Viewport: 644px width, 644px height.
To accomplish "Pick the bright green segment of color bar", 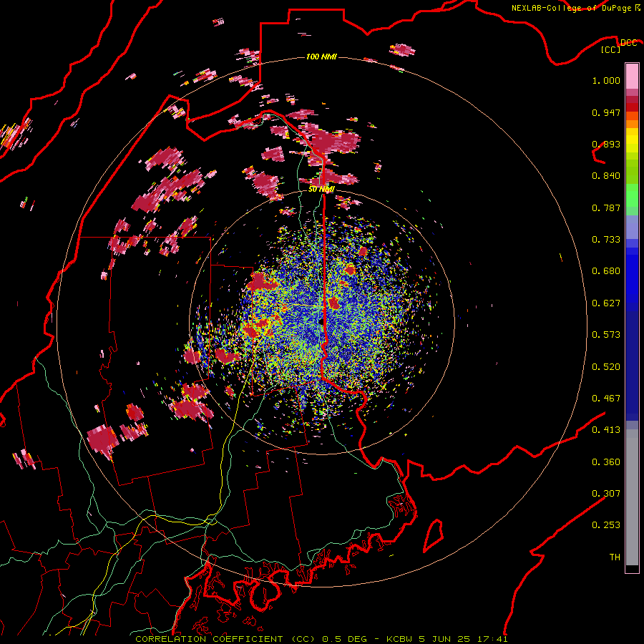I will tap(632, 196).
